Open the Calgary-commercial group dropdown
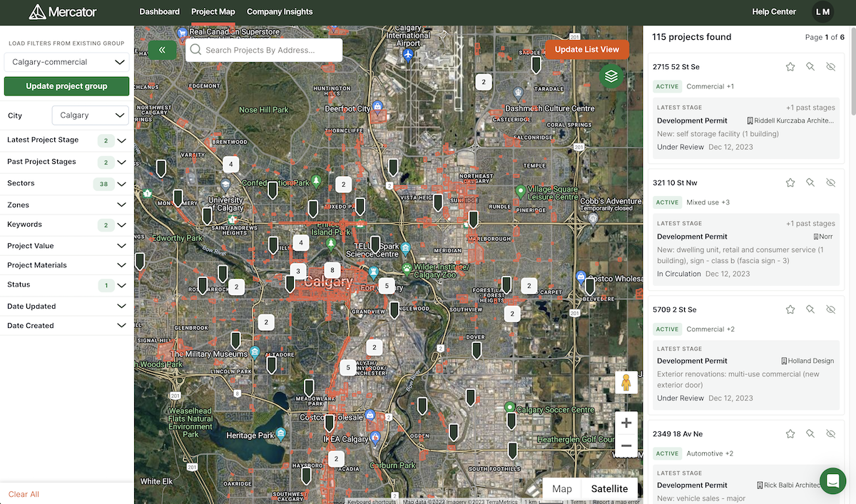Viewport: 856px width, 504px height. [66, 62]
